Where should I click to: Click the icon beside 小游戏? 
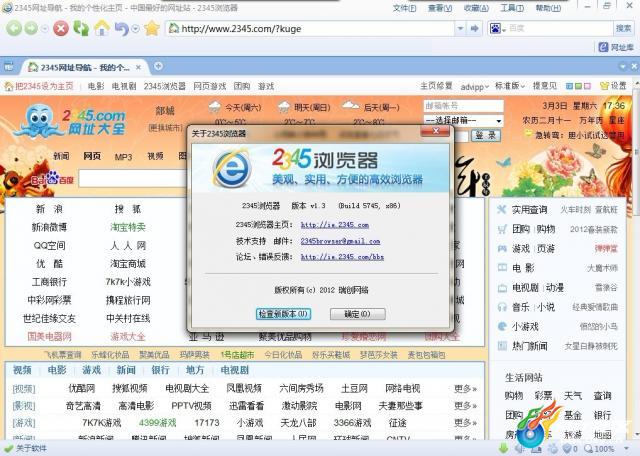coord(502,327)
